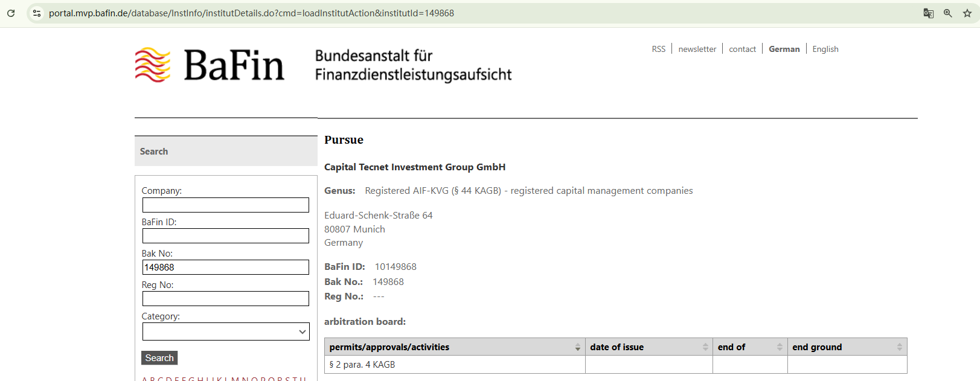Click the browser address bar URL

pyautogui.click(x=251, y=13)
